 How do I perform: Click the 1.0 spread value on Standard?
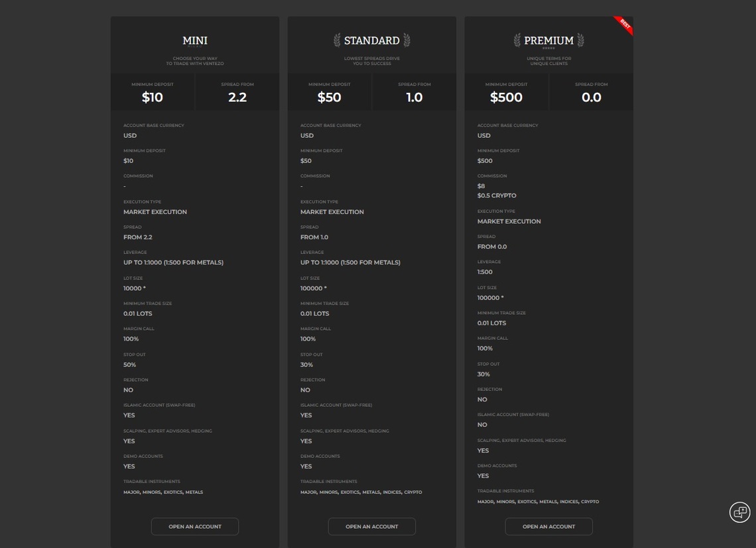click(x=414, y=97)
